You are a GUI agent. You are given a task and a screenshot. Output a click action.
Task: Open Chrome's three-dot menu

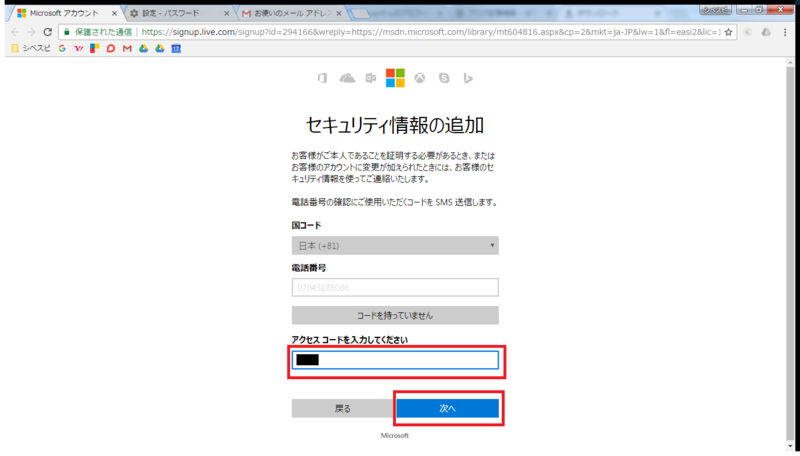(x=785, y=32)
